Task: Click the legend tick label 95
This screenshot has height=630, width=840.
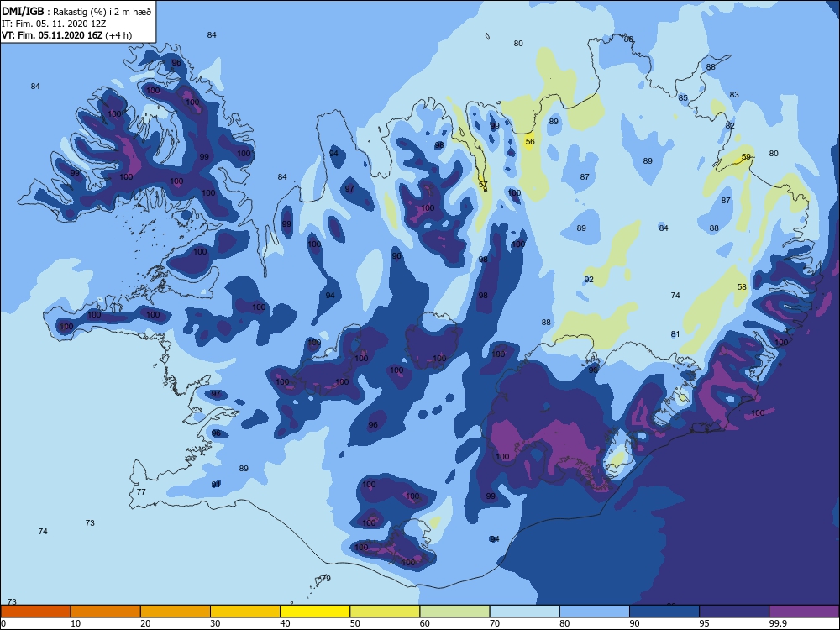Action: pos(705,623)
